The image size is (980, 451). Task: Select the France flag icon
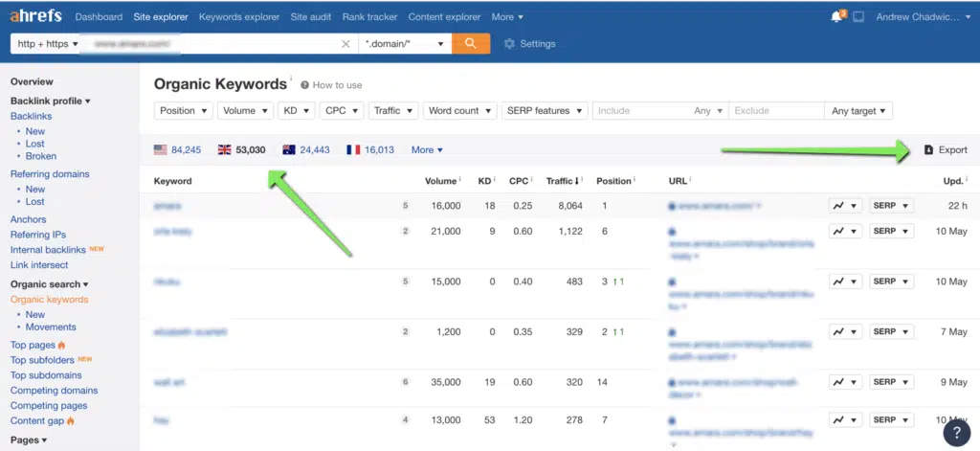(x=353, y=149)
